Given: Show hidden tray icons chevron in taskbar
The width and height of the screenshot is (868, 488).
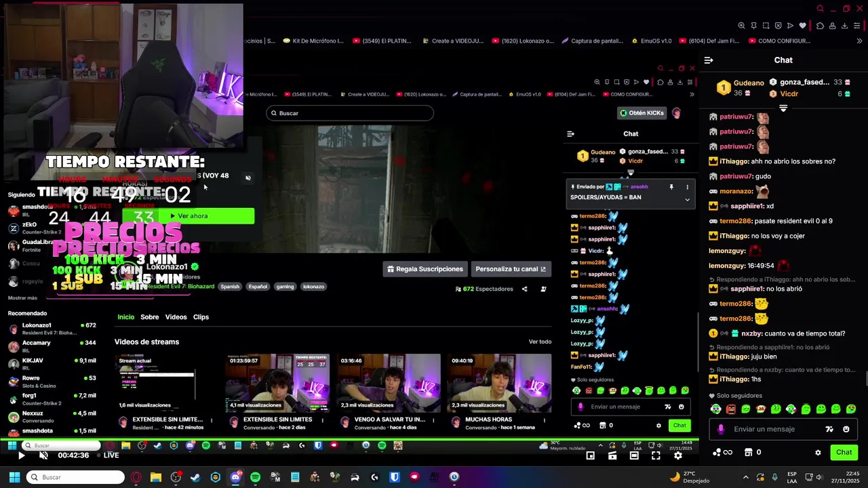Looking at the screenshot, I should [x=746, y=477].
